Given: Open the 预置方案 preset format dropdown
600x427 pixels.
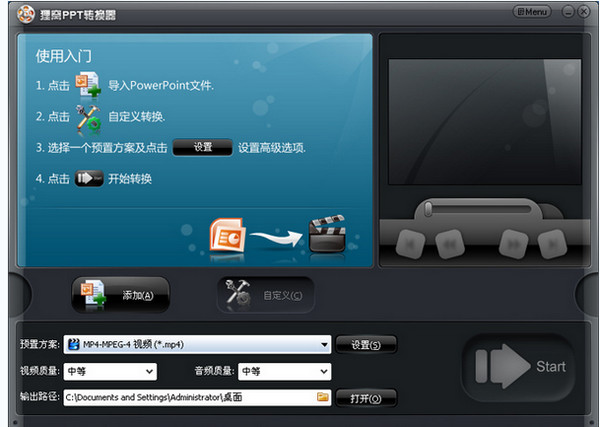Looking at the screenshot, I should [x=197, y=344].
